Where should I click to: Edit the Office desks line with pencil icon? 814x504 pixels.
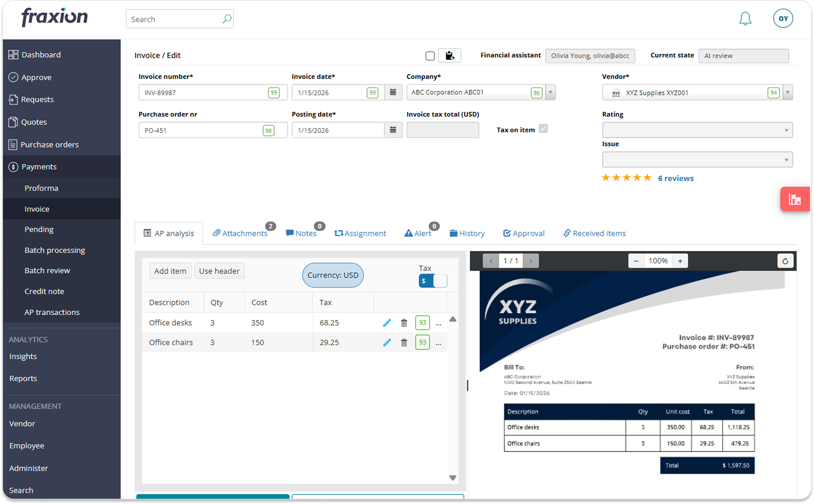tap(387, 322)
